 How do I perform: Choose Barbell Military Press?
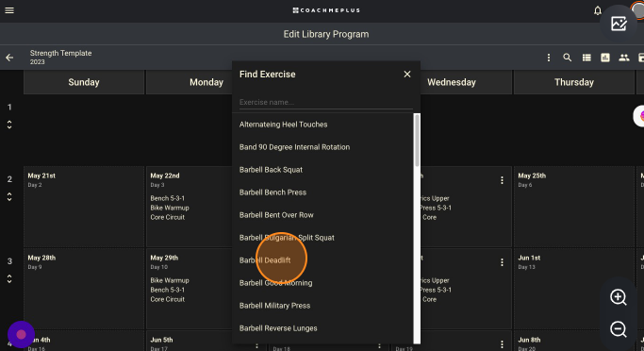pyautogui.click(x=274, y=306)
